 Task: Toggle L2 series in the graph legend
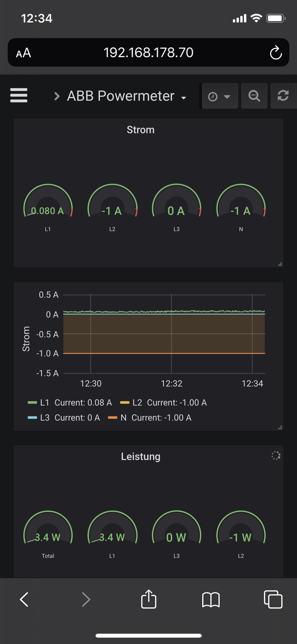[x=137, y=403]
